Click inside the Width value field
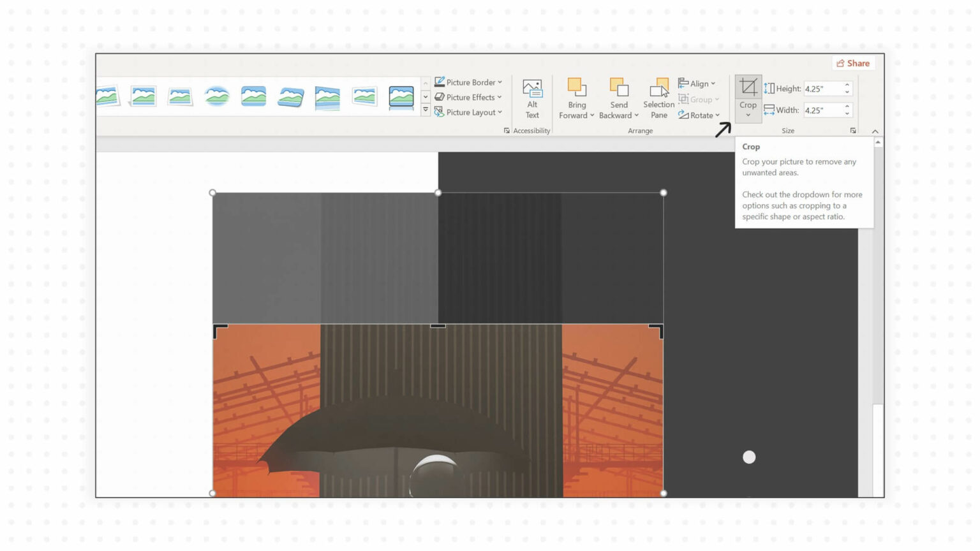 [x=823, y=110]
